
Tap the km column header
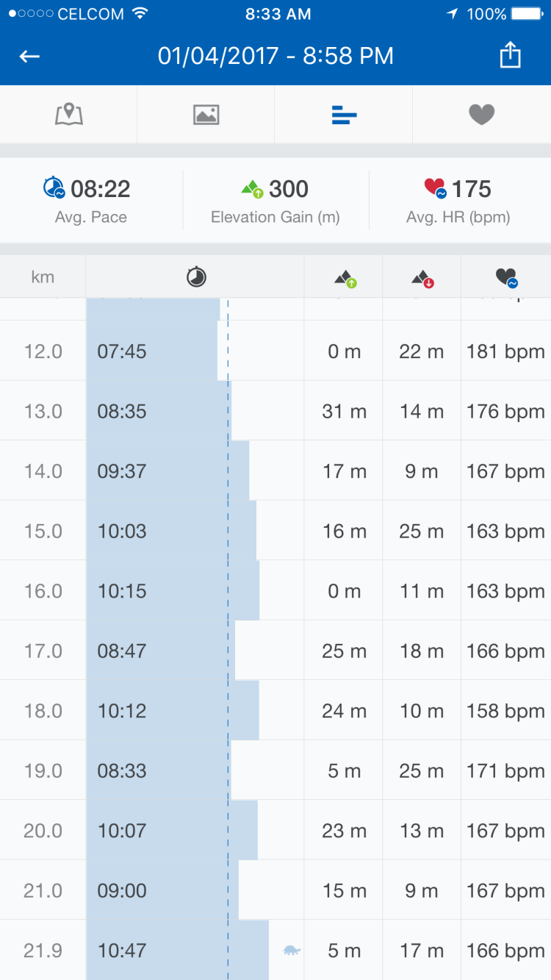pos(43,277)
